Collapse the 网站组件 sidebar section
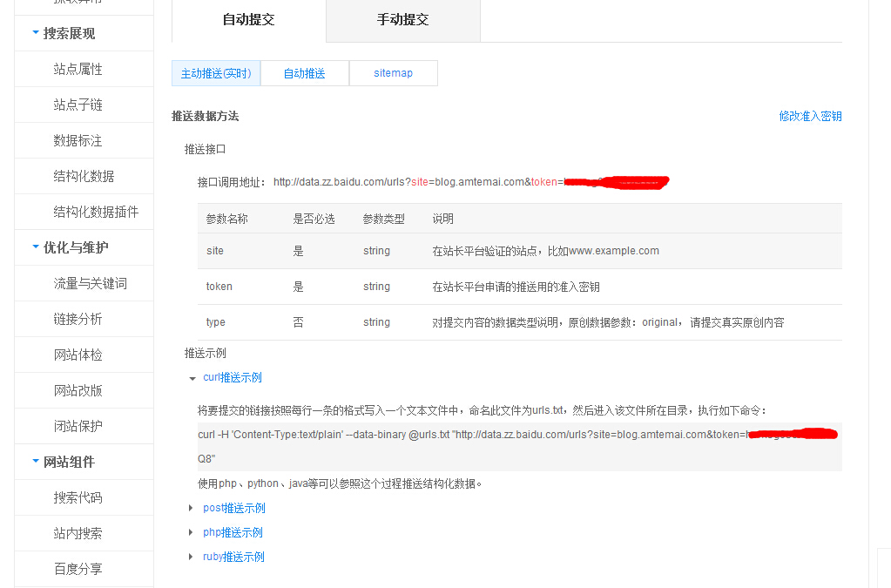 [36, 462]
